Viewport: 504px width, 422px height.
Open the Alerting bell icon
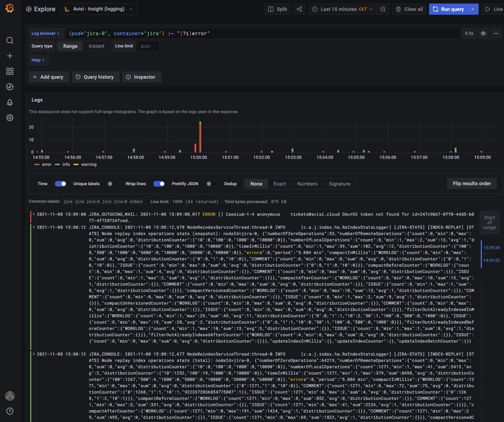10,102
